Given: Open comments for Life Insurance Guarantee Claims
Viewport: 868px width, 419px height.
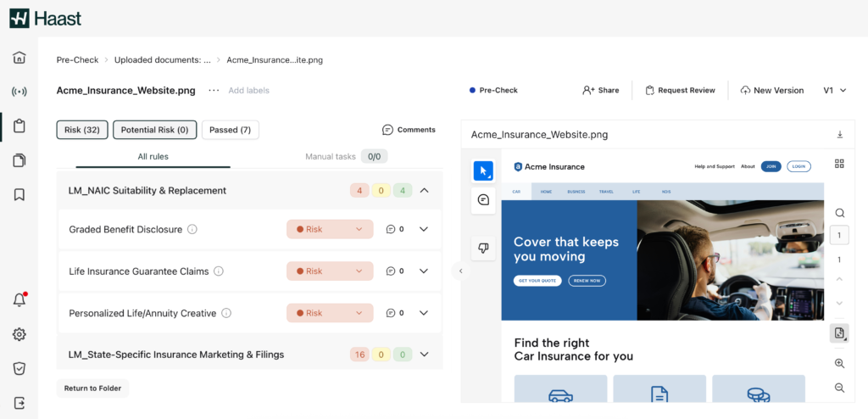Looking at the screenshot, I should tap(395, 271).
